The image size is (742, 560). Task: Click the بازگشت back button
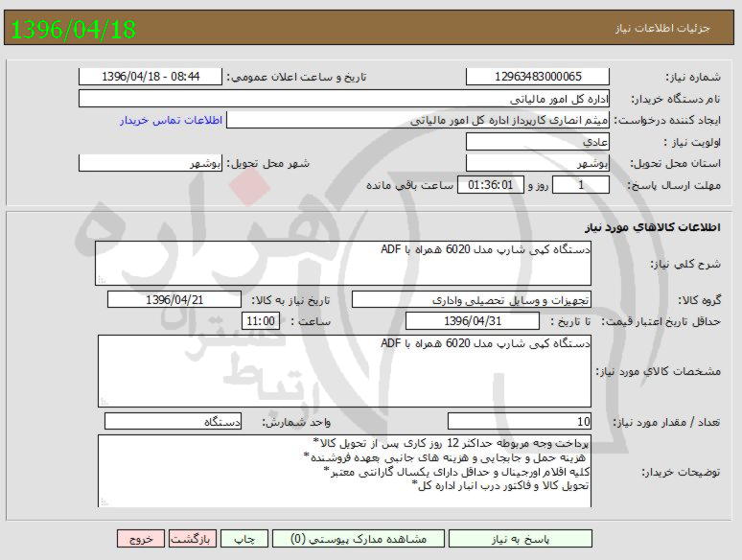[x=193, y=539]
